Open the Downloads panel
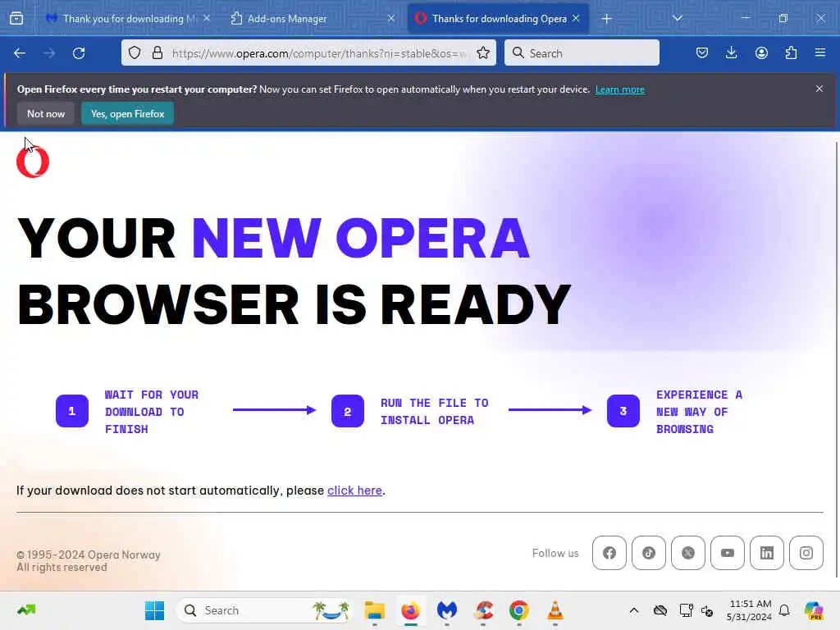 tap(731, 53)
